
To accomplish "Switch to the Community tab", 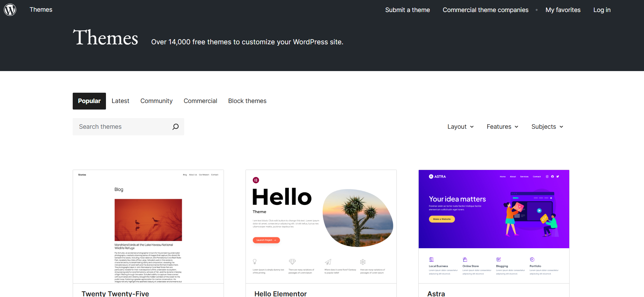I will point(156,101).
